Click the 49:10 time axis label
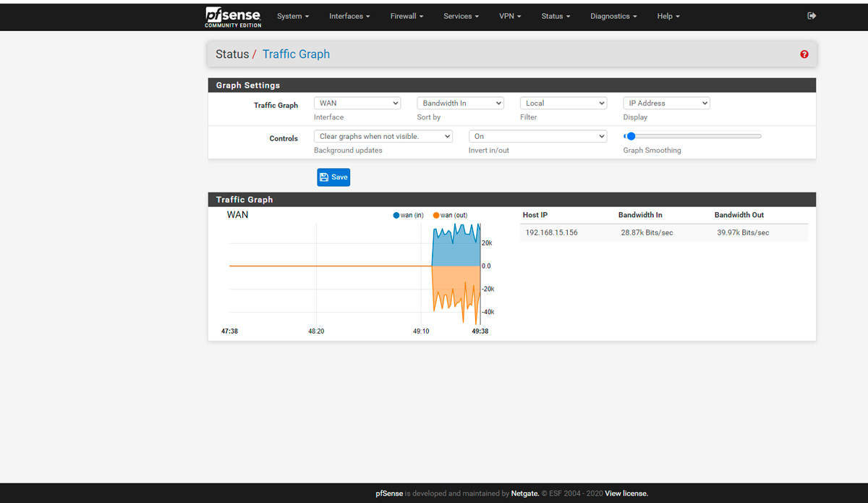 (422, 331)
